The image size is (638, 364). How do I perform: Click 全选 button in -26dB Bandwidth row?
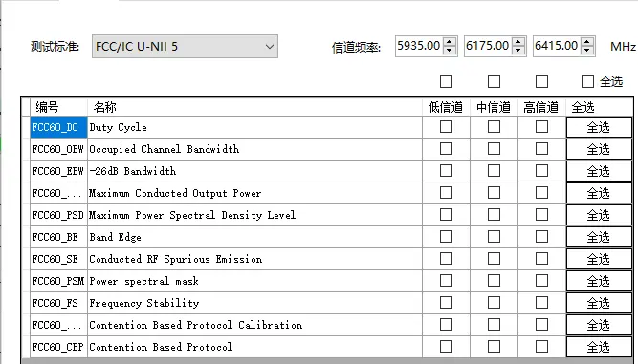coord(599,171)
